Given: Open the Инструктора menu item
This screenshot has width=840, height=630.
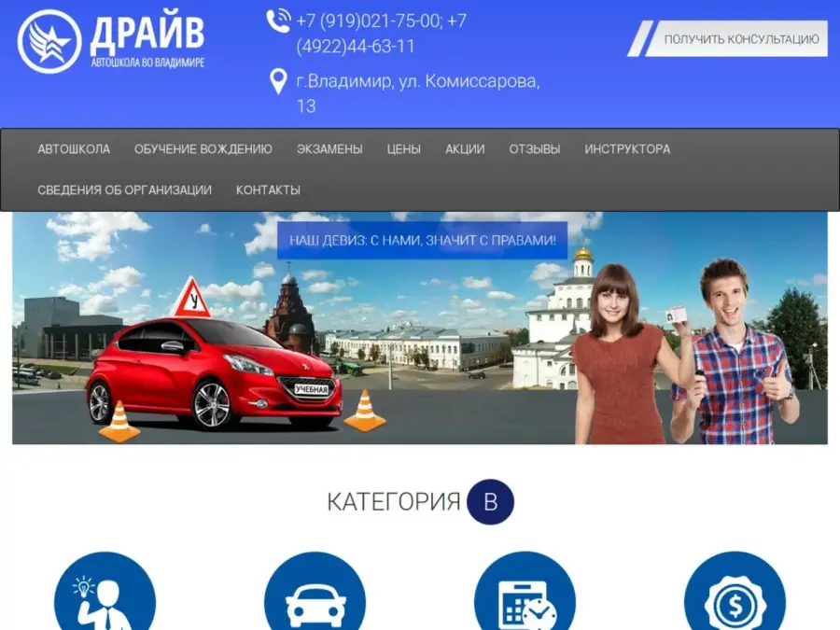Looking at the screenshot, I should 627,149.
